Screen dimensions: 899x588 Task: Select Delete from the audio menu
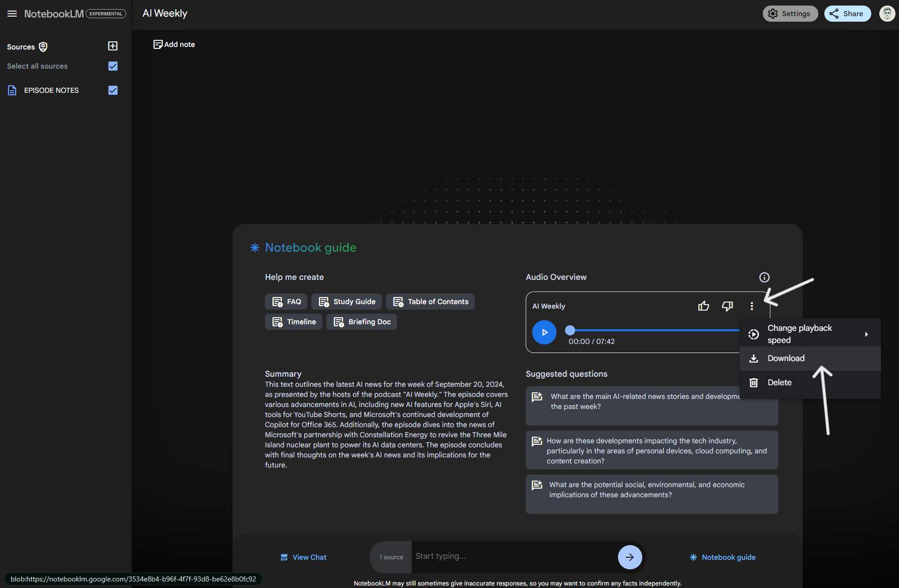(810, 383)
